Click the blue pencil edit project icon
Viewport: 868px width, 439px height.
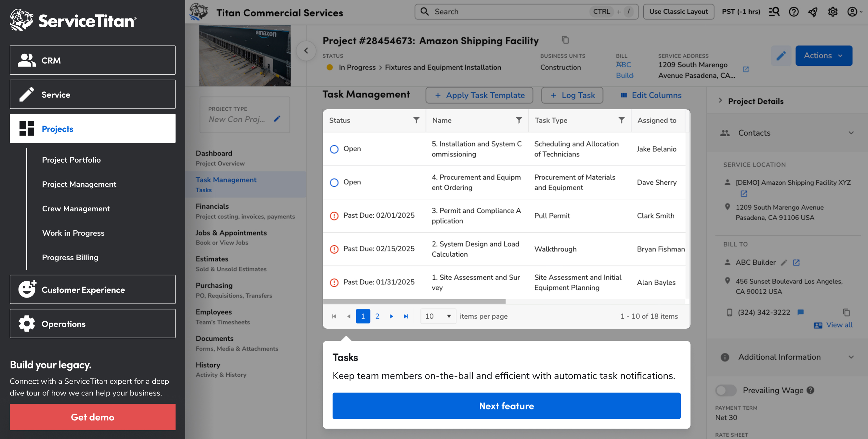click(781, 56)
